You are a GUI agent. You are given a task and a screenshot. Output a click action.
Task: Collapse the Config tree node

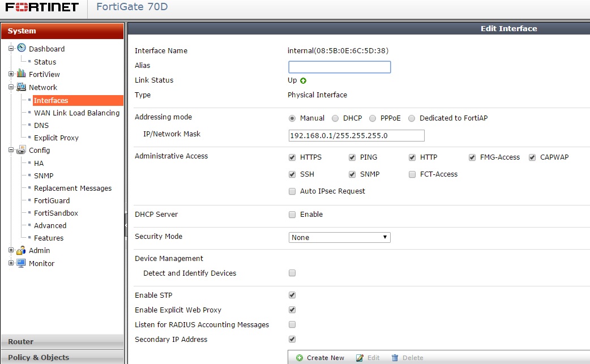[11, 150]
